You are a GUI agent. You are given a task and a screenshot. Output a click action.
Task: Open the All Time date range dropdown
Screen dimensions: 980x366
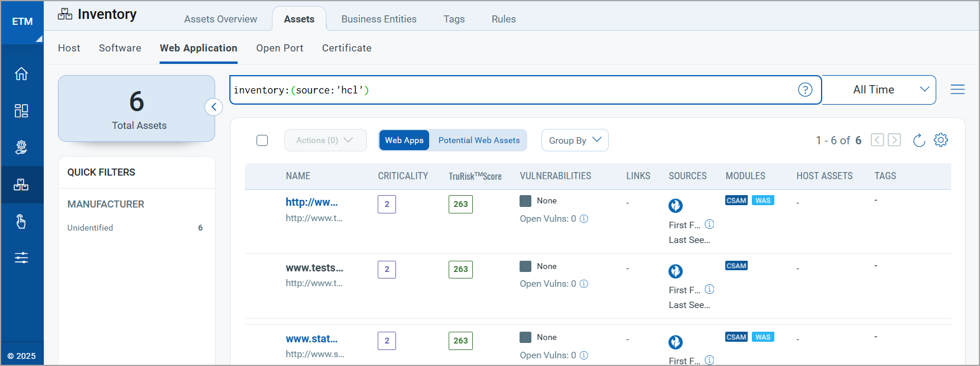pos(879,90)
